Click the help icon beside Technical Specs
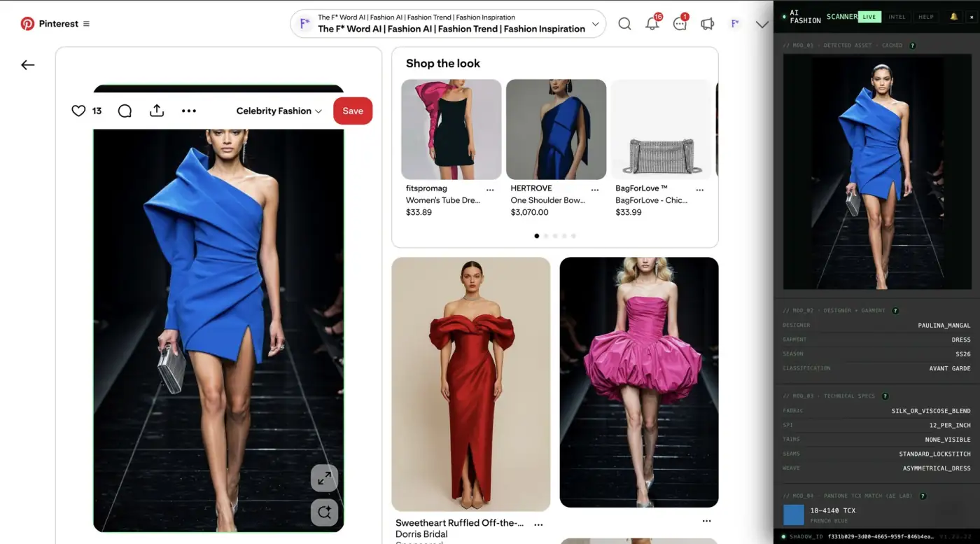 click(x=885, y=396)
